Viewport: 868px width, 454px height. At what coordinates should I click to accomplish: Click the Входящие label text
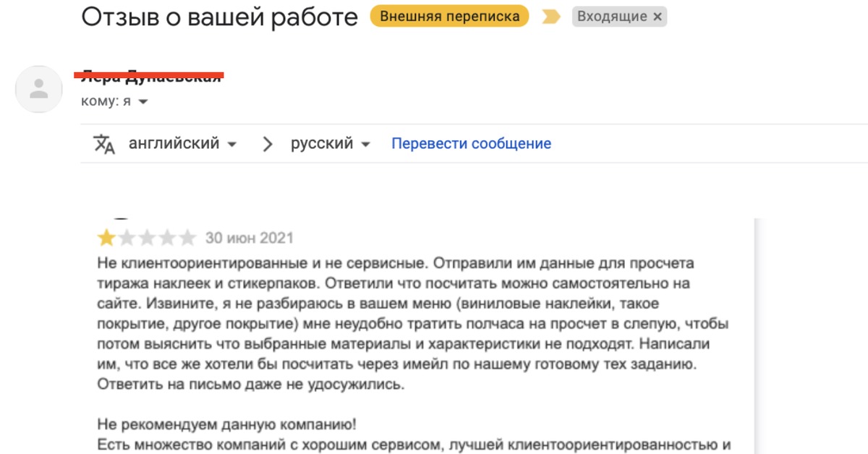(612, 17)
